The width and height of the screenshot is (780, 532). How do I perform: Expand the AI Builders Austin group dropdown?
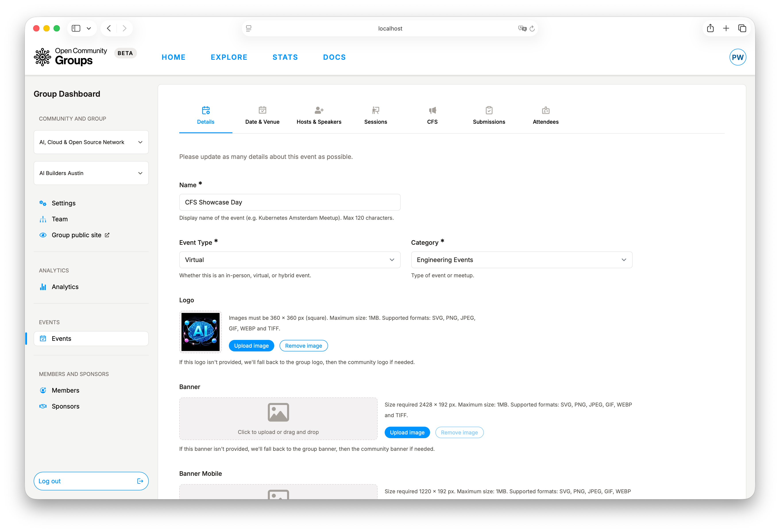tap(91, 173)
